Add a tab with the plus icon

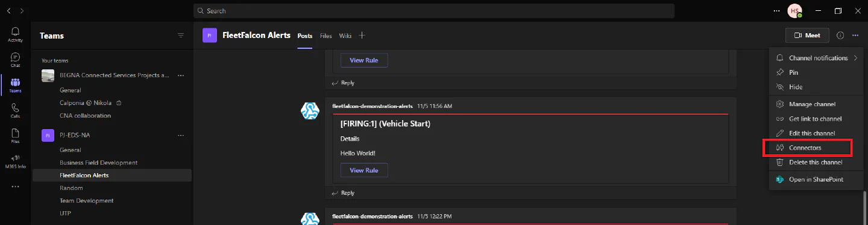click(362, 36)
